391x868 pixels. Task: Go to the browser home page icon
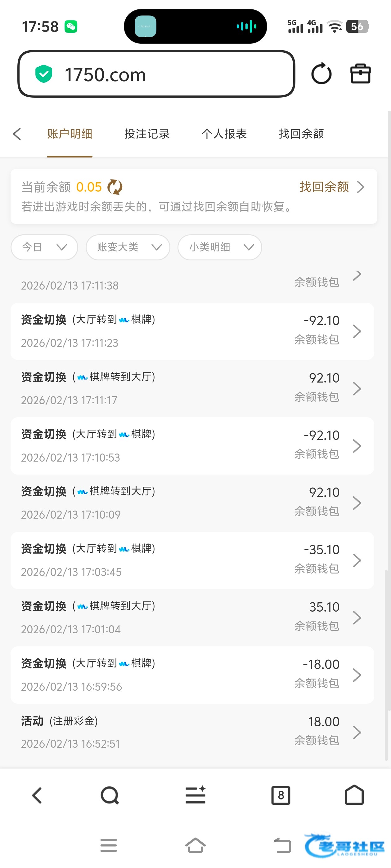tap(354, 795)
